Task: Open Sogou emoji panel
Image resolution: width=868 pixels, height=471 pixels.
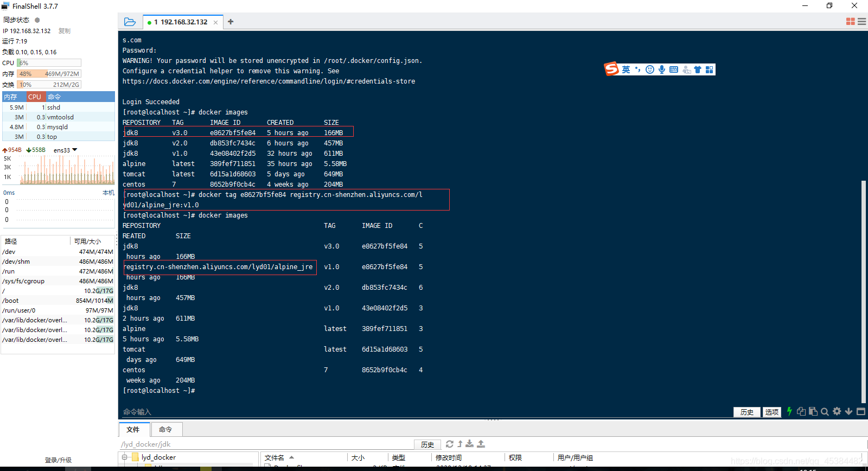Action: pos(650,69)
